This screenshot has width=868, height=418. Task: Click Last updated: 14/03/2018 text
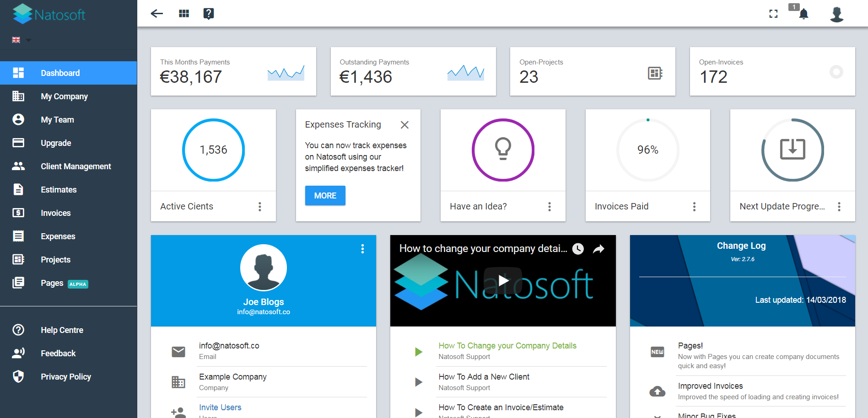point(800,300)
